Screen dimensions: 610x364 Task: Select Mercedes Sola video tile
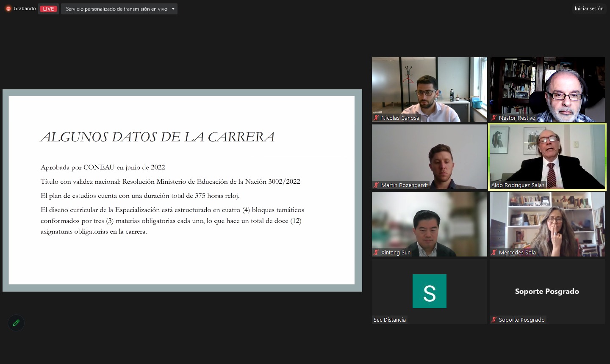coord(547,224)
